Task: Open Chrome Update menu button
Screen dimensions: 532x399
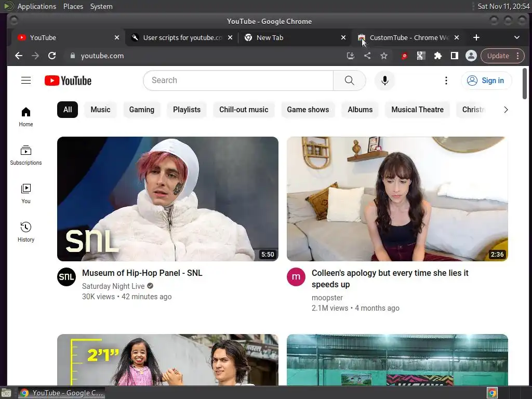Action: 502,56
